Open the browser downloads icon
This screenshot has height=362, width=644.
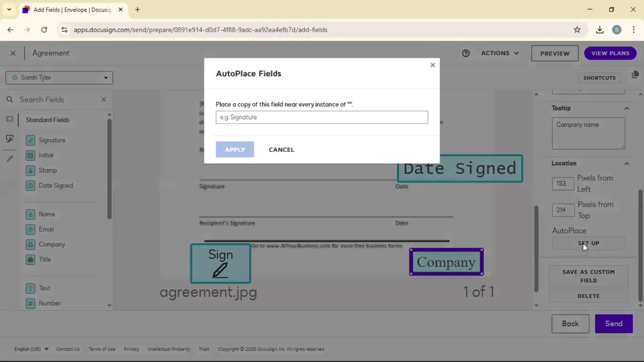tap(600, 30)
